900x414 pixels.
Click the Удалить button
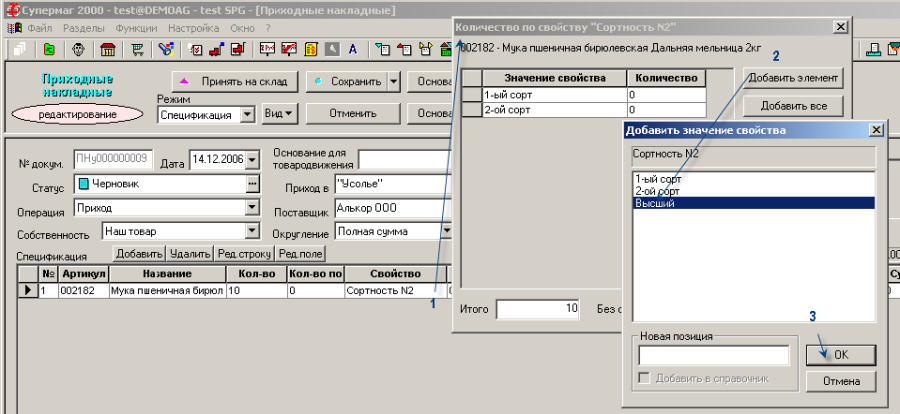(x=191, y=254)
